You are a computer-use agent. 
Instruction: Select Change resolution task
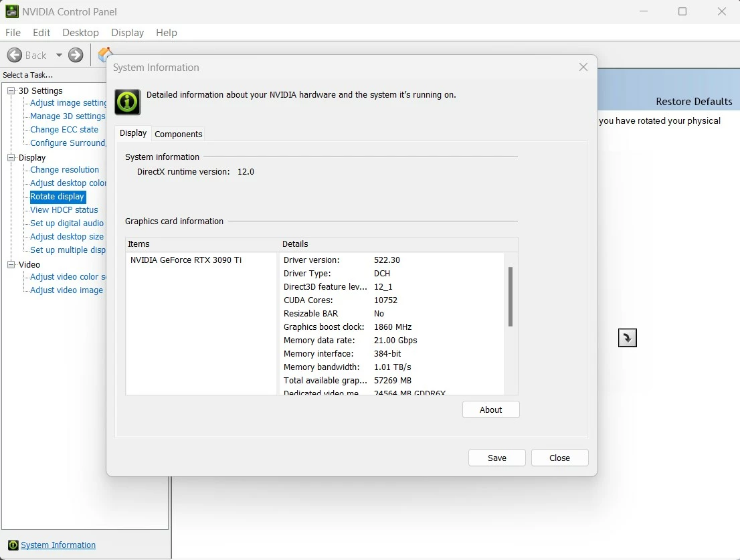coord(65,169)
